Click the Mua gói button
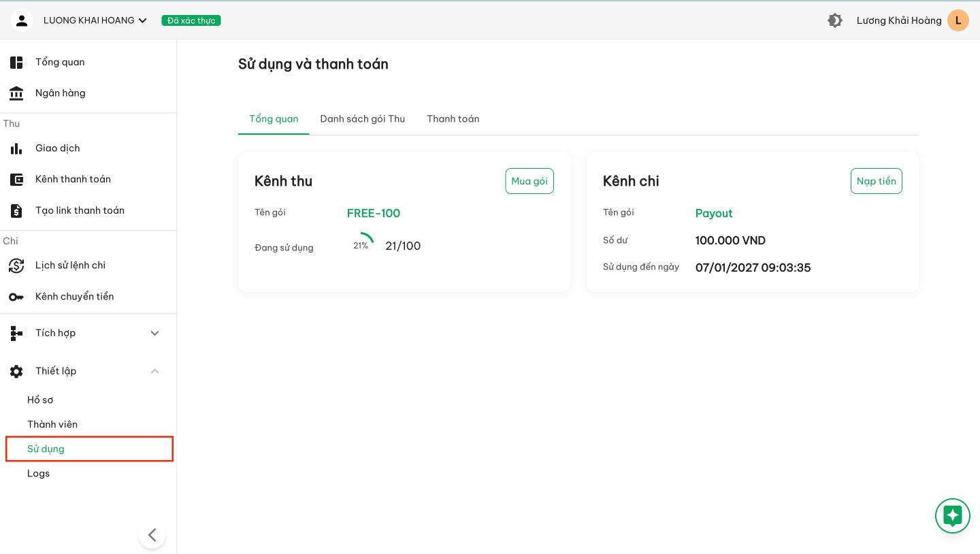Screen dimensions: 980x554 click(529, 181)
